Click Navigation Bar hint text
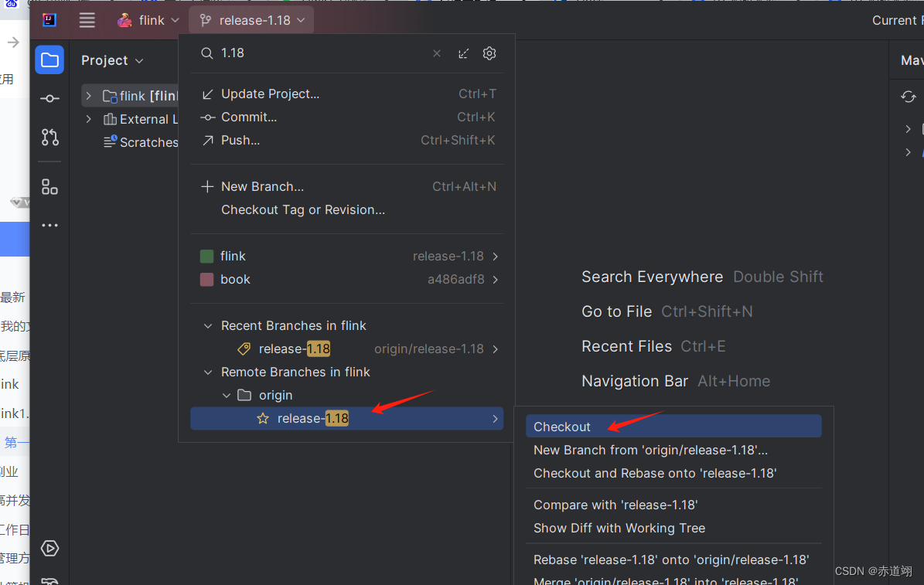The height and width of the screenshot is (585, 924). click(x=635, y=381)
